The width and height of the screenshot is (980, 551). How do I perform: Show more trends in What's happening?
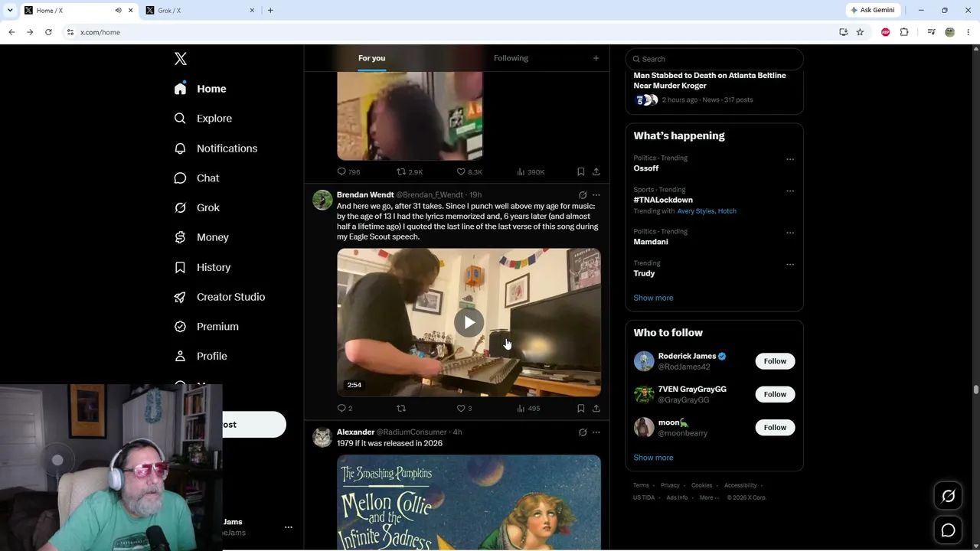[x=653, y=298]
